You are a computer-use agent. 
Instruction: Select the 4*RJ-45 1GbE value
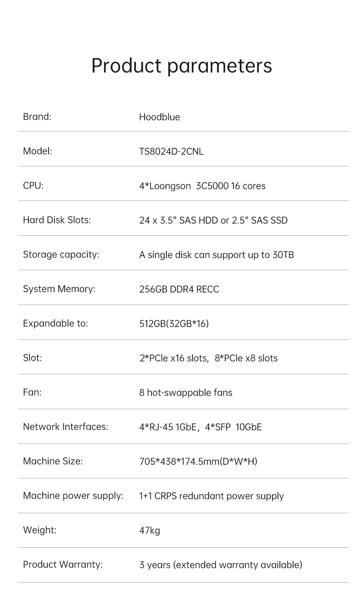coord(168,427)
